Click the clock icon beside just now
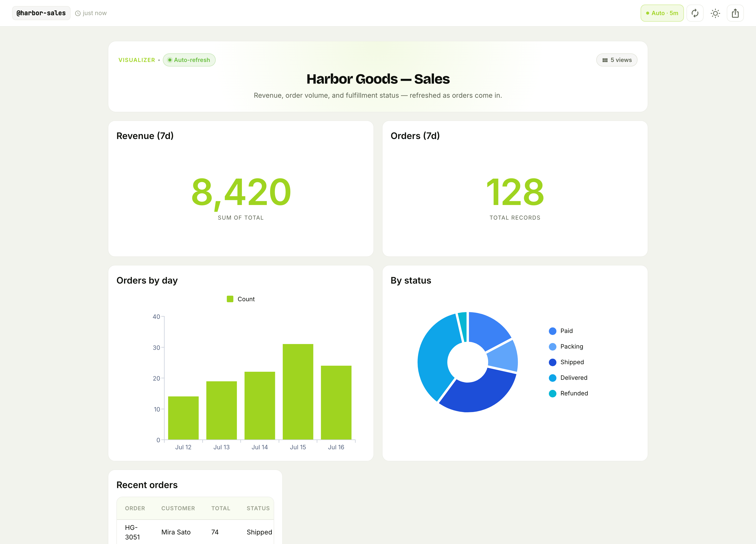756x544 pixels. tap(78, 13)
